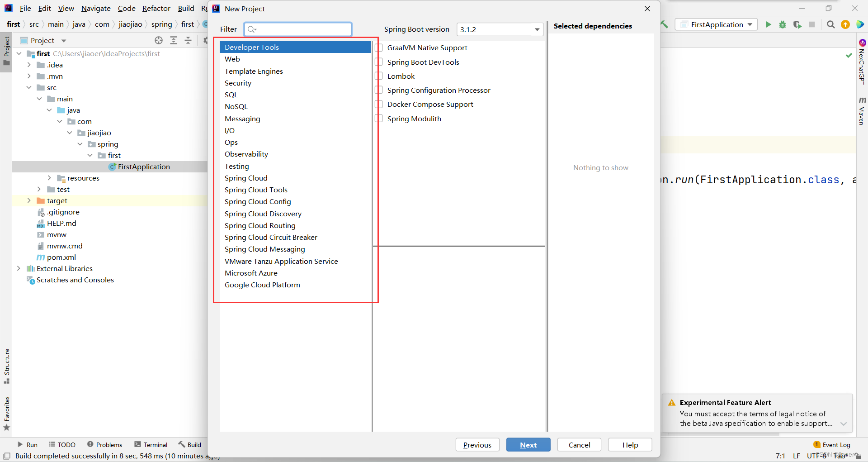The height and width of the screenshot is (462, 868).
Task: Click Expand All icon in Project panel
Action: 174,40
